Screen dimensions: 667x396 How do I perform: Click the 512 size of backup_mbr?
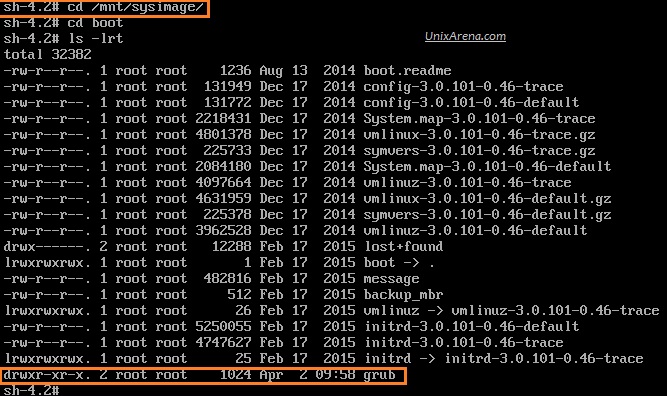pos(239,295)
